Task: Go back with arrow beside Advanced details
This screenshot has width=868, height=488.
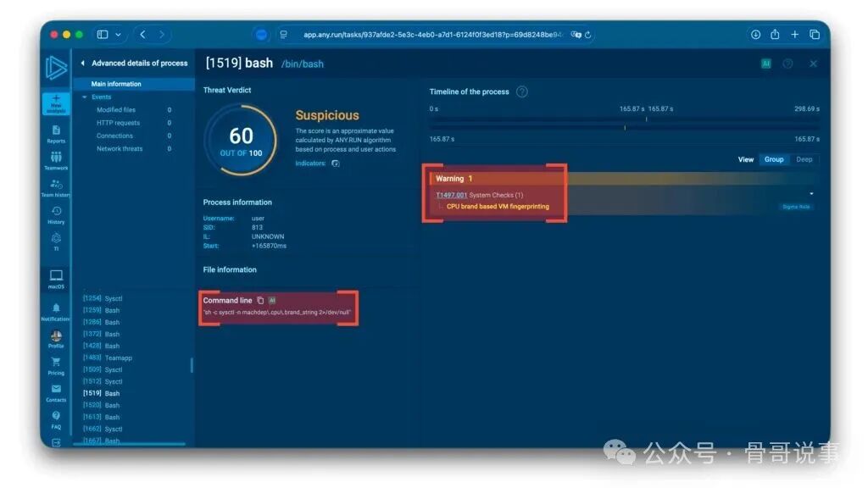Action: pos(82,63)
